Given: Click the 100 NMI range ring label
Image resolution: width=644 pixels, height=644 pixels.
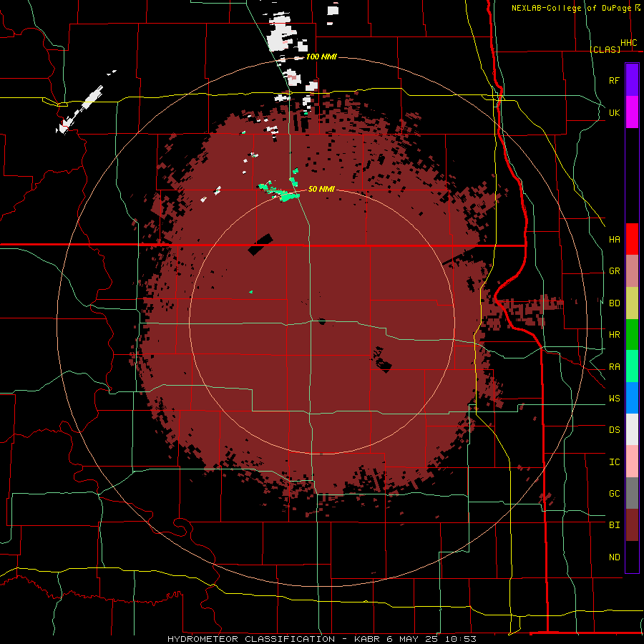Looking at the screenshot, I should coord(321,57).
